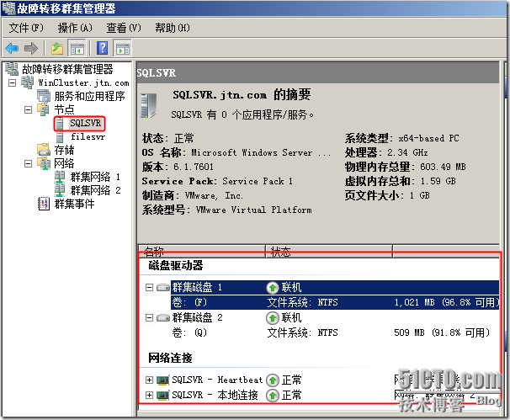
Task: Click the Up one level folder icon
Action: (57, 49)
